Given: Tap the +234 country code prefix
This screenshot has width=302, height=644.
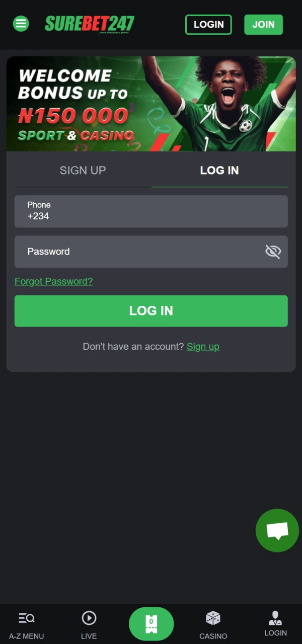Looking at the screenshot, I should point(38,216).
